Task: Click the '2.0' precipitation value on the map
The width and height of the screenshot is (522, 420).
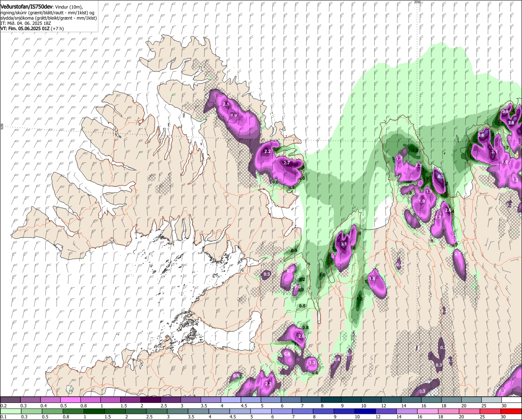Action: click(x=301, y=336)
